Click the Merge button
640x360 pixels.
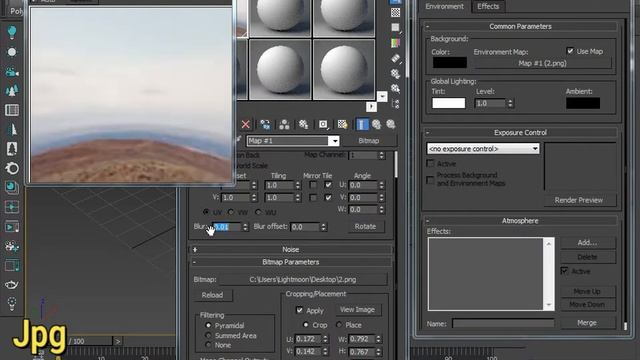[x=587, y=323]
